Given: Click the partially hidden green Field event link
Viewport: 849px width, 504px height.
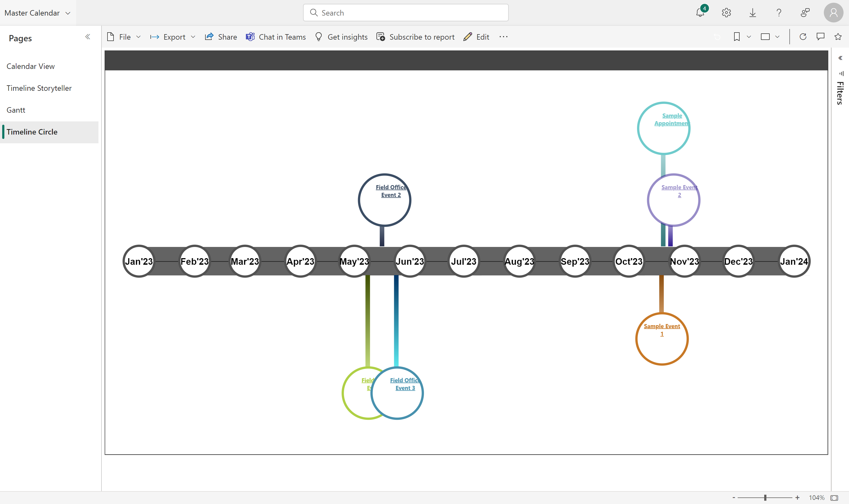Looking at the screenshot, I should coord(367,384).
